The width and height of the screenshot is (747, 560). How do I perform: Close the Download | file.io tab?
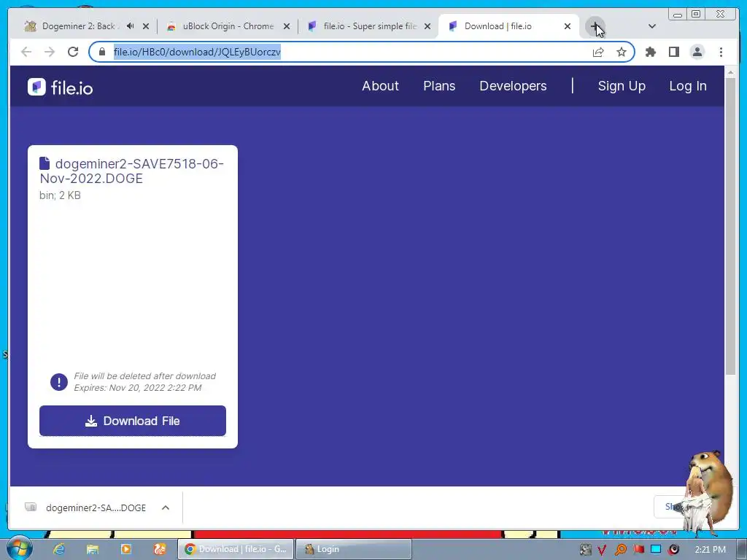click(568, 26)
